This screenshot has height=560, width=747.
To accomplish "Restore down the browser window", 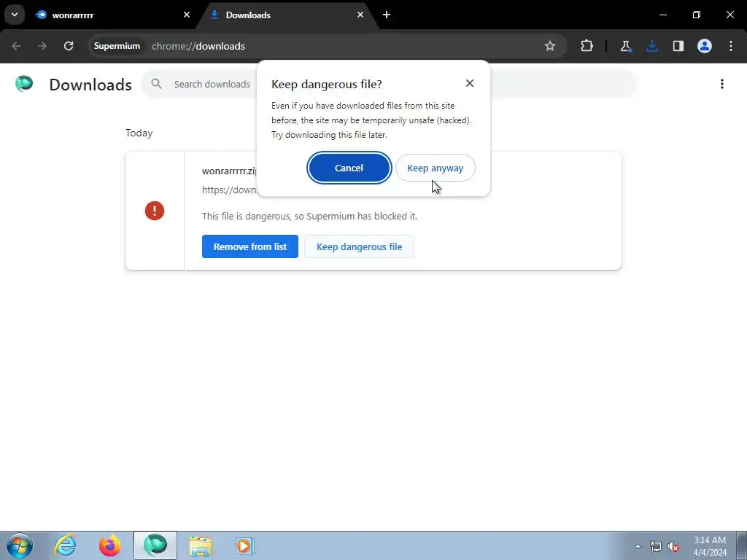I will tap(697, 15).
